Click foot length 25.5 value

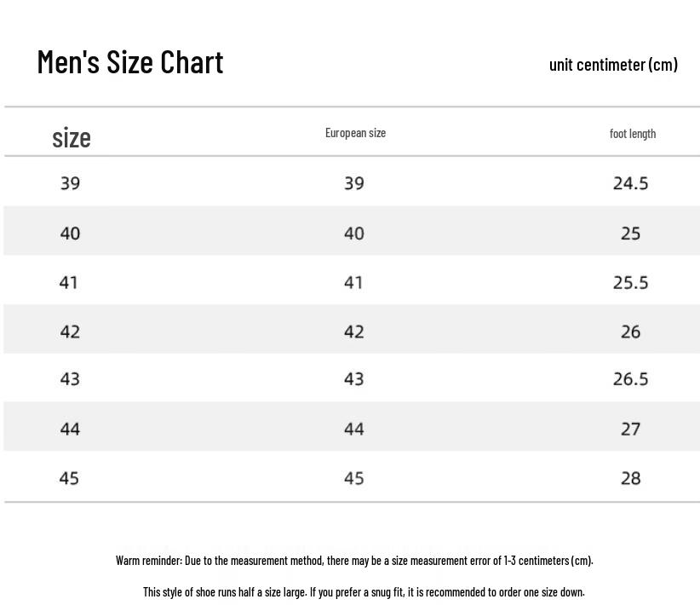point(630,282)
